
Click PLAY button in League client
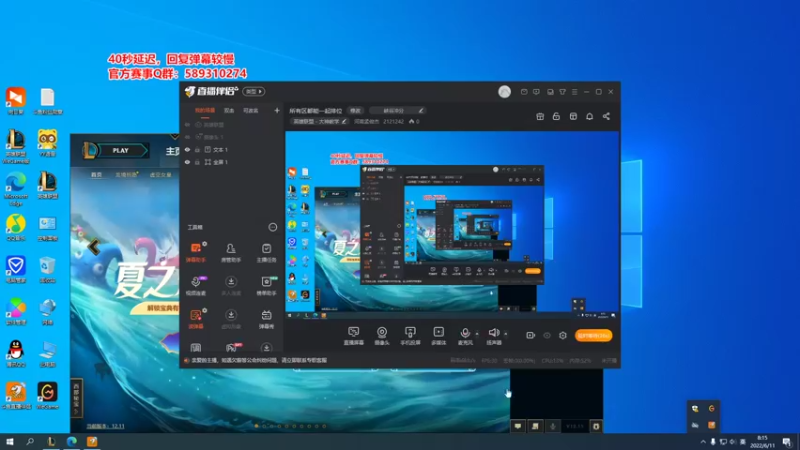121,151
